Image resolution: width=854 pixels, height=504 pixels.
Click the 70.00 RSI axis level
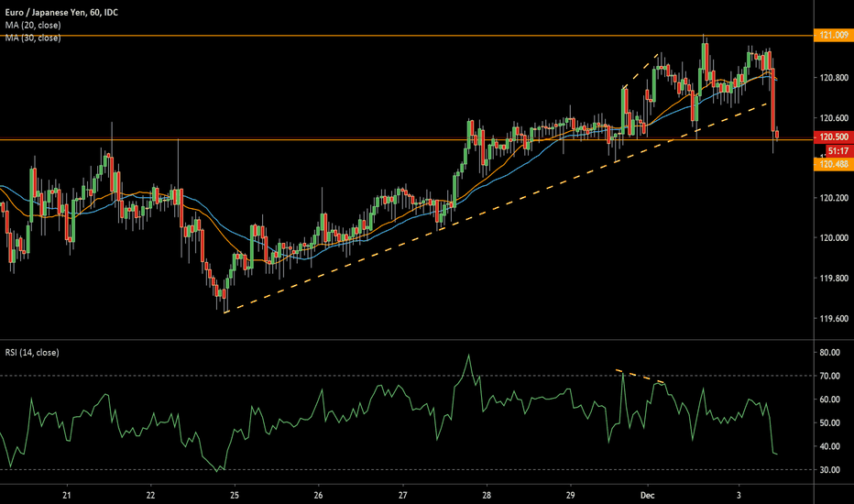pos(832,376)
